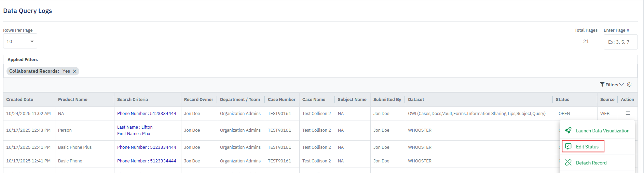Open the Last Name Lifton search criteria

[x=135, y=127]
